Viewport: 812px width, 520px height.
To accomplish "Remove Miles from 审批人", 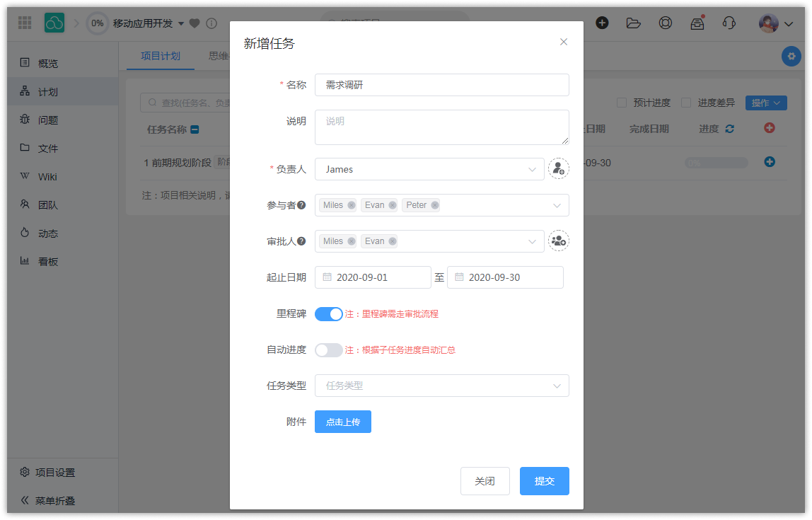I will tap(352, 241).
